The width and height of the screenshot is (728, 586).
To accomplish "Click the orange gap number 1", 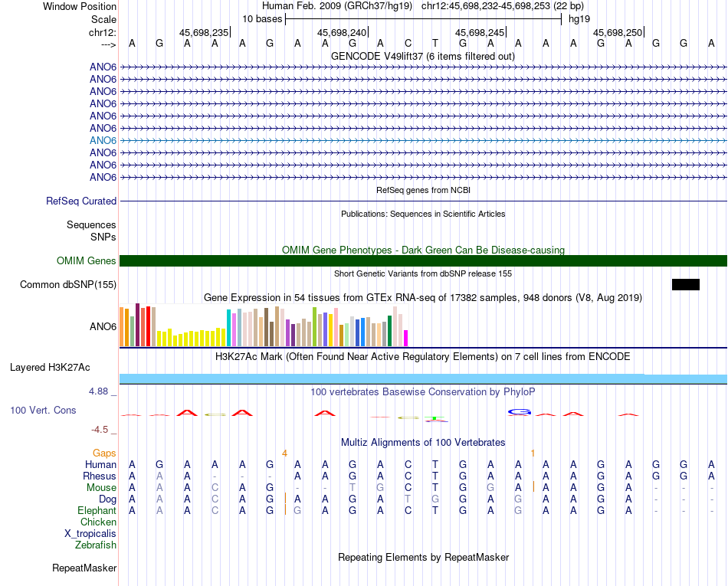I will [x=533, y=453].
